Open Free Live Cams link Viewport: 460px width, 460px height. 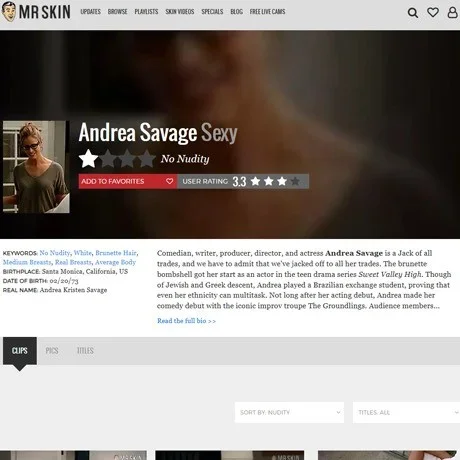(x=267, y=12)
